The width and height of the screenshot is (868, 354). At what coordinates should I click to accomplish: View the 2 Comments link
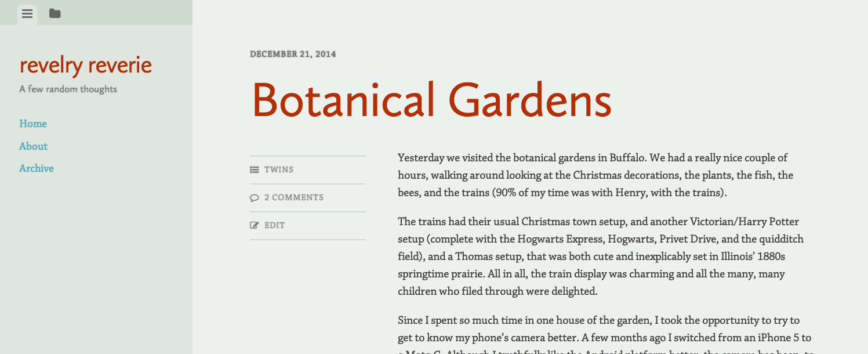point(294,197)
